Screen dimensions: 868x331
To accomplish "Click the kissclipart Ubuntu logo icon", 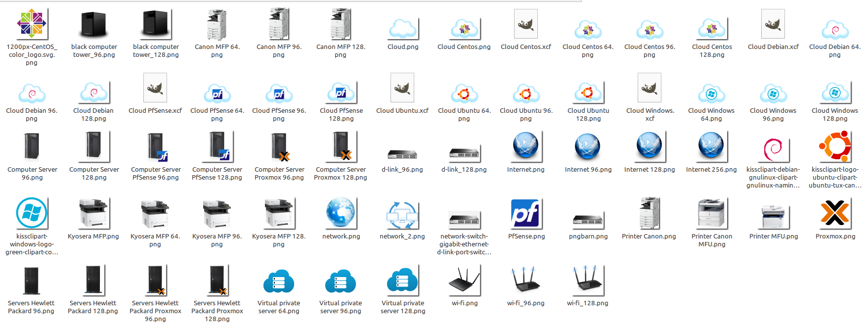I will pyautogui.click(x=835, y=147).
